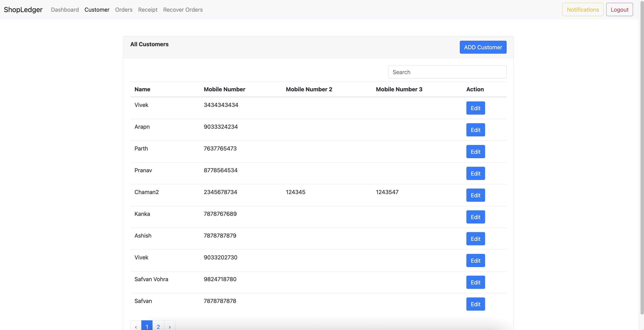This screenshot has height=330, width=644.
Task: Edit customer Kanka
Action: 475,217
